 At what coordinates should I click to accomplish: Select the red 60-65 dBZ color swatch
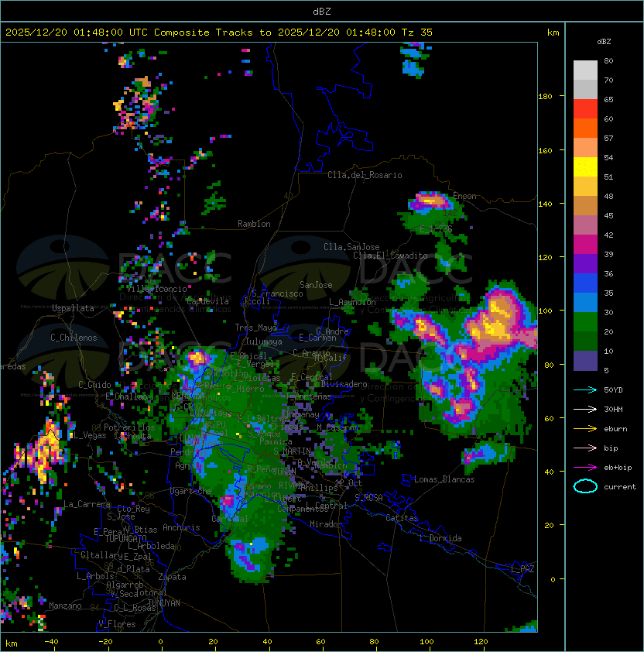[x=585, y=109]
